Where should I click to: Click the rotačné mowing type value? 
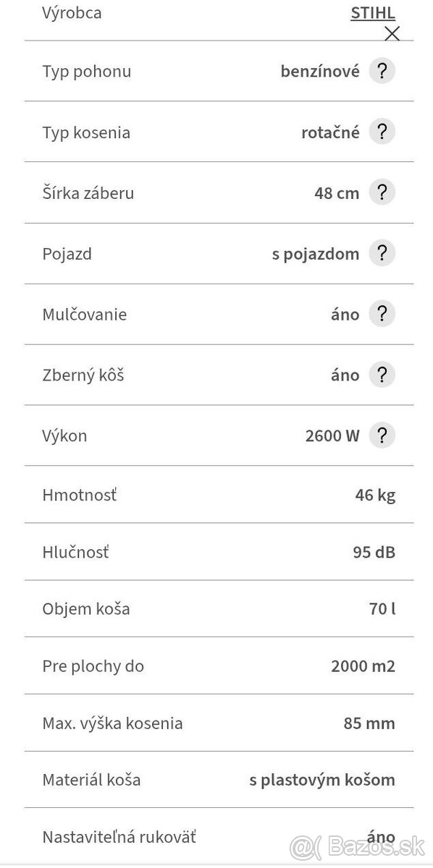pyautogui.click(x=330, y=132)
